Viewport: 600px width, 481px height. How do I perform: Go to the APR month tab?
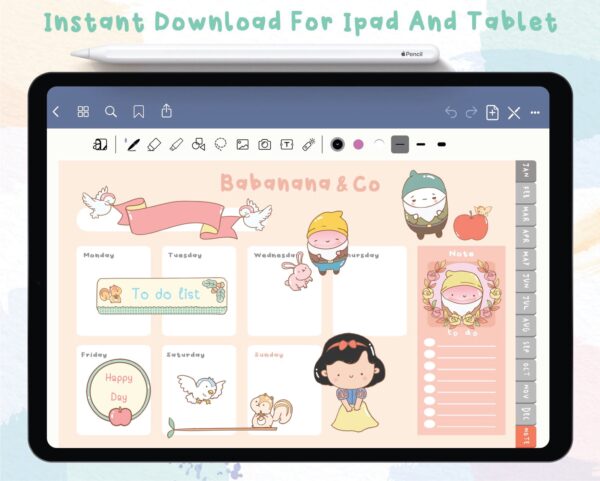[526, 237]
